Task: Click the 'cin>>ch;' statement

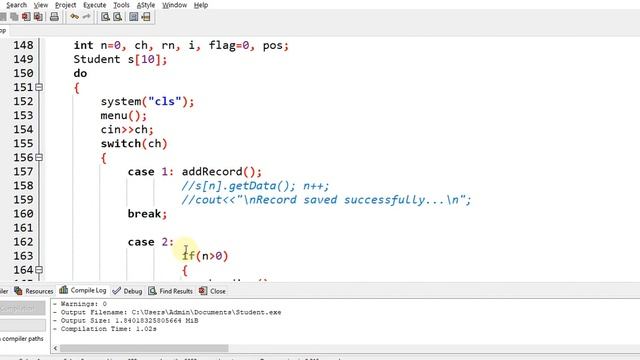Action: (x=127, y=130)
